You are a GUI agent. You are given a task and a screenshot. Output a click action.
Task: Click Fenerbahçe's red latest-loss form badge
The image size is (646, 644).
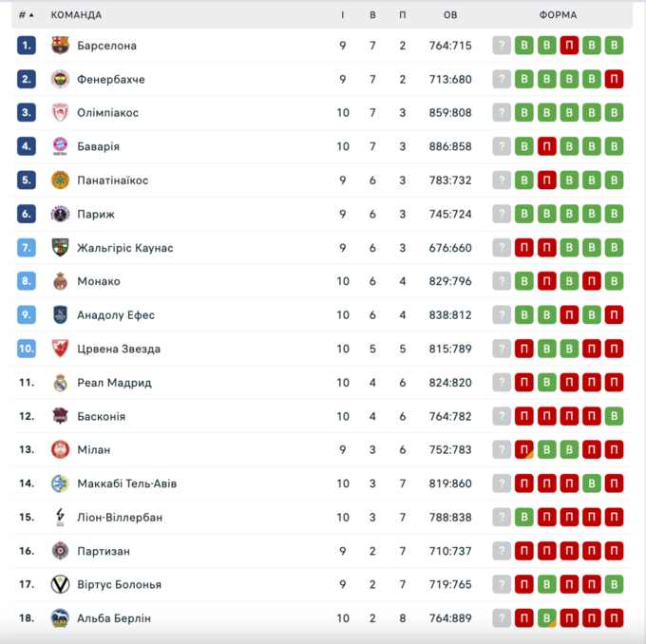[x=614, y=79]
